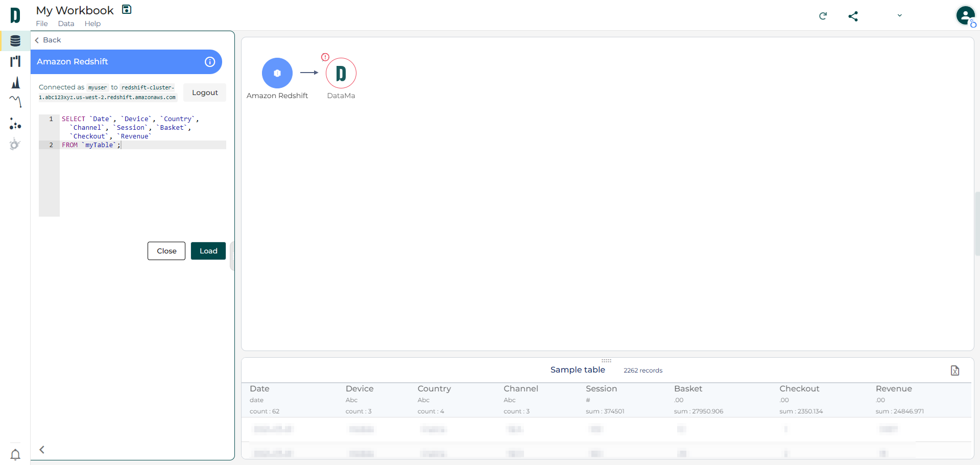Image resolution: width=980 pixels, height=465 pixels.
Task: Click the red warning icon on DataMa node
Action: coord(325,57)
